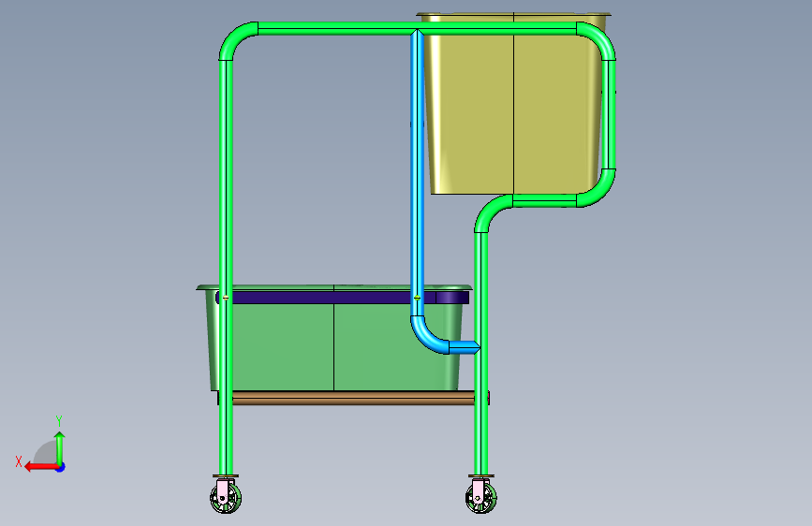This screenshot has width=812, height=526.
Task: Select the dark purple bar under basin rim
Action: click(342, 298)
